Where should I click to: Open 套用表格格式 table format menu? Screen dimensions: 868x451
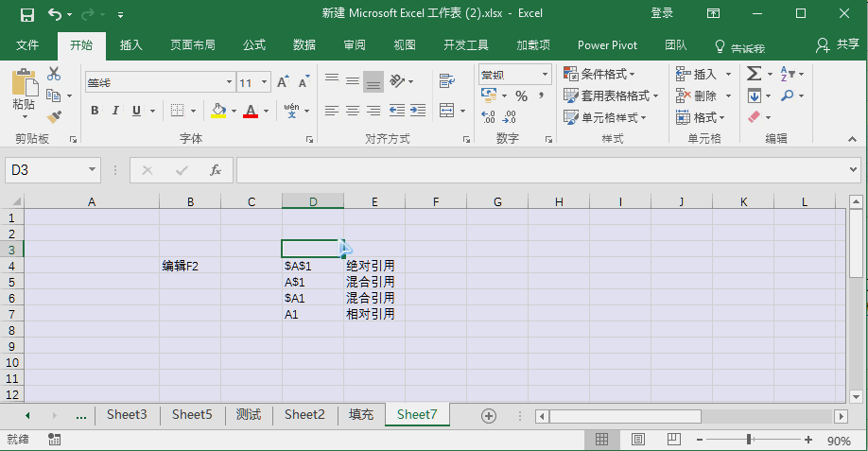[611, 95]
